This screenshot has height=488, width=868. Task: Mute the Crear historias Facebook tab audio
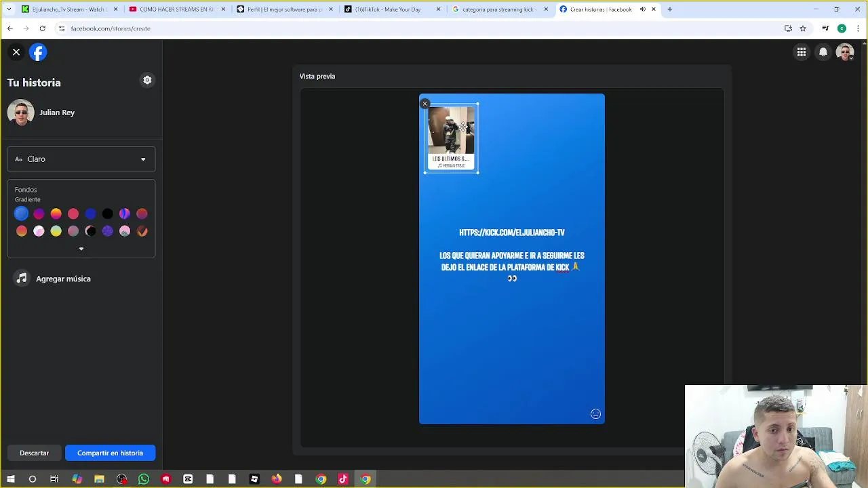coord(642,9)
